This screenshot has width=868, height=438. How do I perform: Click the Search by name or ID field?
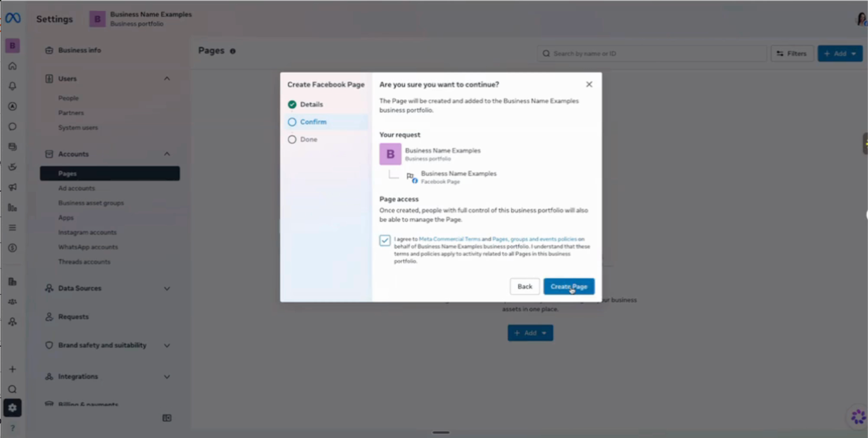(652, 54)
